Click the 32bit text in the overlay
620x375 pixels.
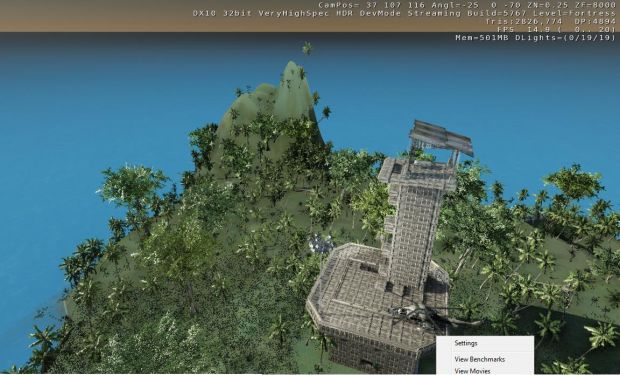point(237,13)
